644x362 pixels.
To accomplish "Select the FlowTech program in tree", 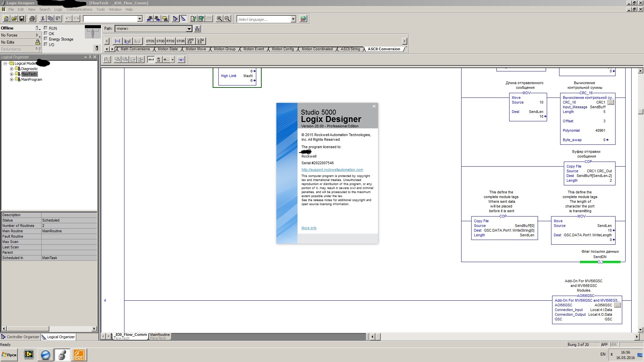I will pos(29,74).
